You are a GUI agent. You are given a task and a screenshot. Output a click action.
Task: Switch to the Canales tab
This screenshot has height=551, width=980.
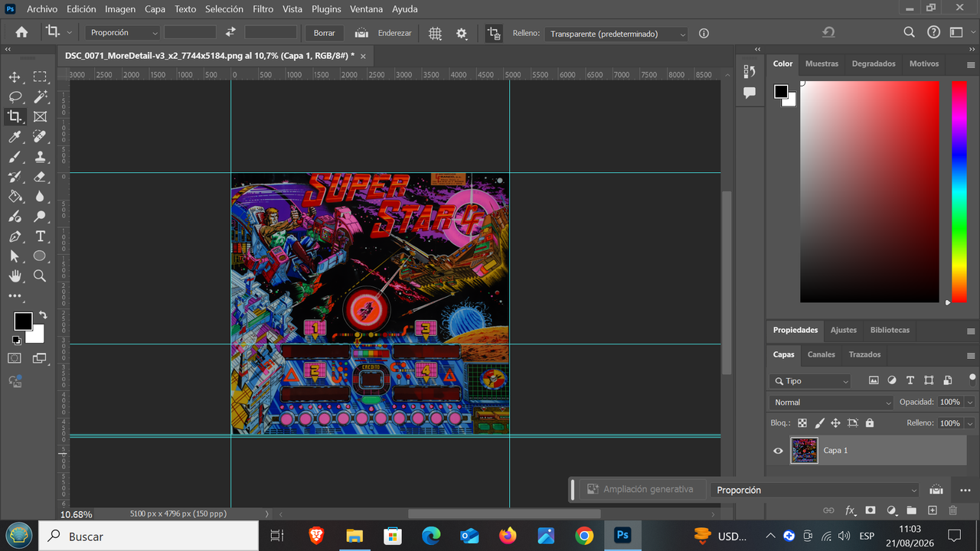coord(822,354)
